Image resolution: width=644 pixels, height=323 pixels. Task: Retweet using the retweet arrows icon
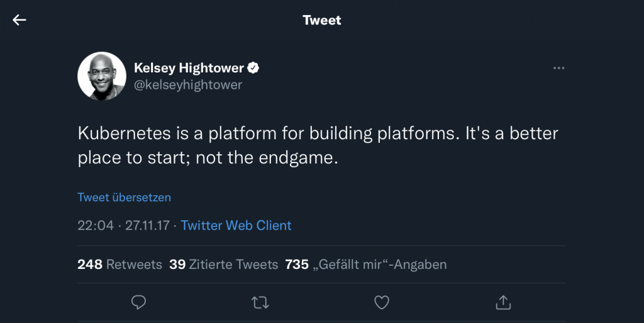point(260,303)
